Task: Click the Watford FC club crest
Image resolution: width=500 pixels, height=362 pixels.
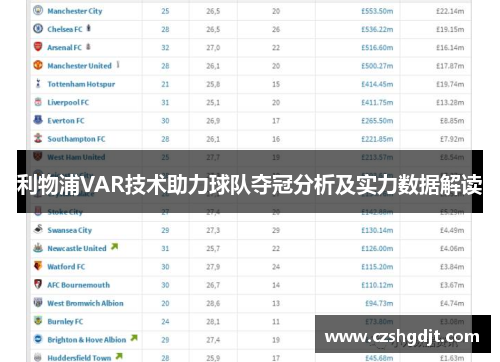Action: pos(38,266)
